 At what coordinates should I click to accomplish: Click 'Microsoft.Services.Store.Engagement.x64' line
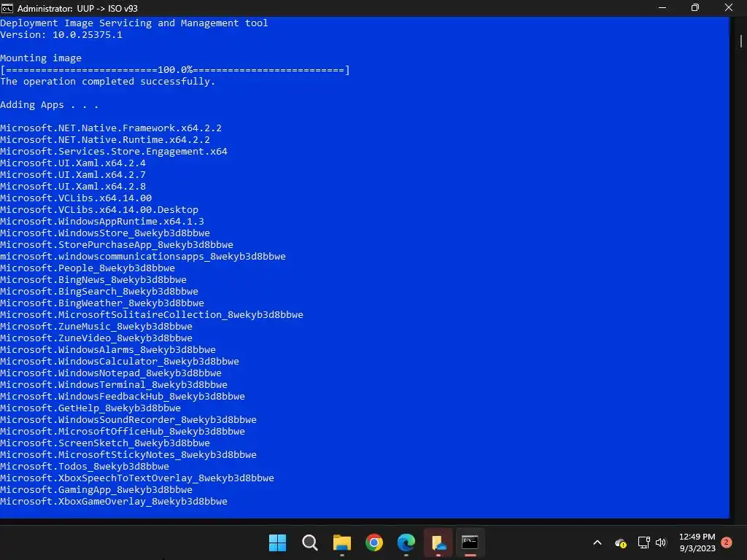tap(113, 152)
